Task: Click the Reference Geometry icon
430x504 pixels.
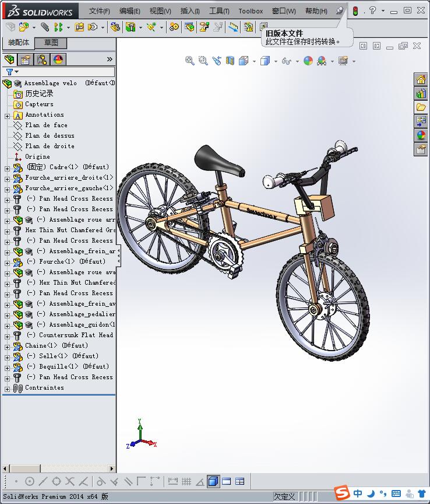Action: pyautogui.click(x=151, y=27)
